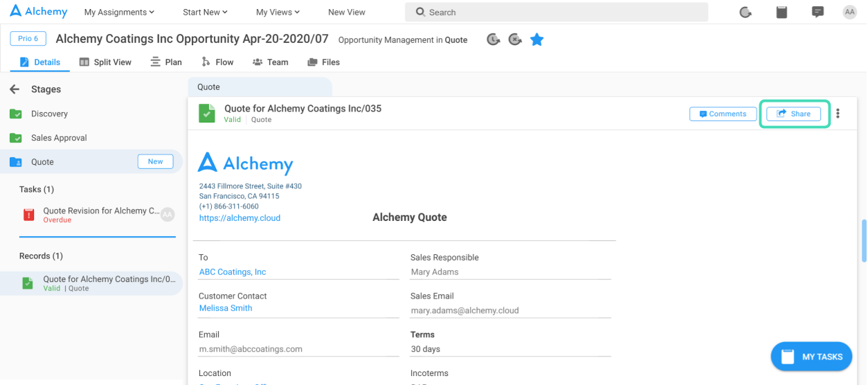The width and height of the screenshot is (868, 385).
Task: Click the Tasks (1) section header
Action: coord(37,189)
